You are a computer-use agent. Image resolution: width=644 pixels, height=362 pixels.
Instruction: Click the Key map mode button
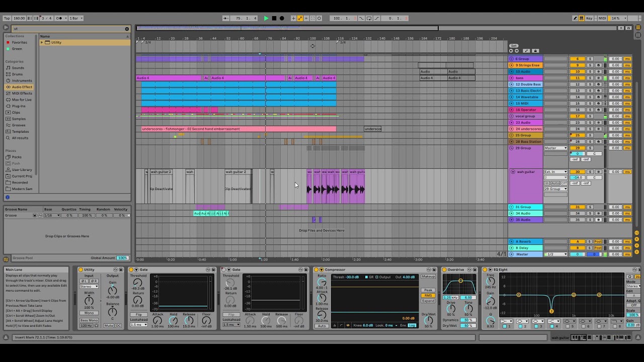(590, 18)
